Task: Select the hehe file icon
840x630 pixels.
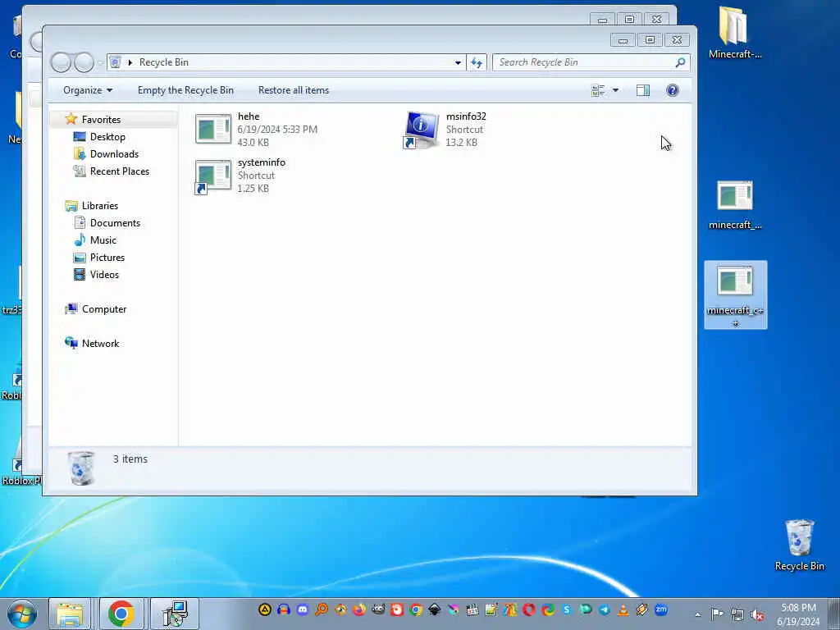Action: 213,129
